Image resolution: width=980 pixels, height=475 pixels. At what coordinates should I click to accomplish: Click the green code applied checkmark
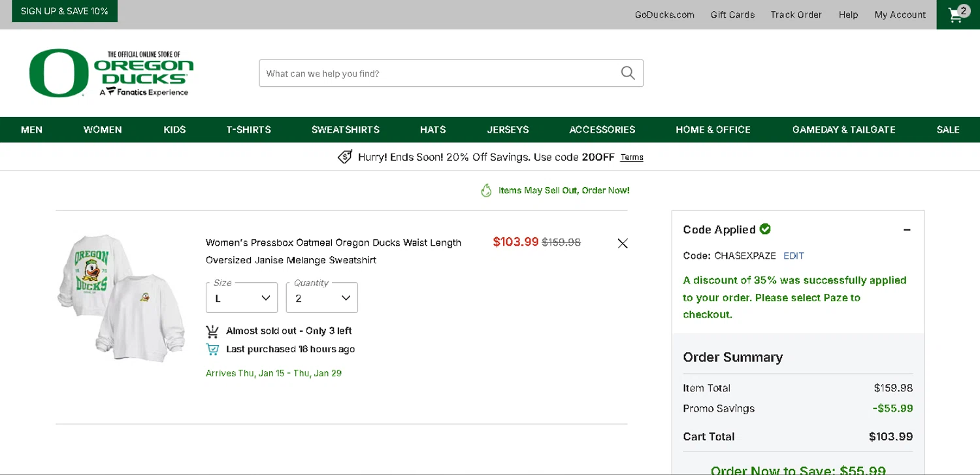pyautogui.click(x=765, y=229)
